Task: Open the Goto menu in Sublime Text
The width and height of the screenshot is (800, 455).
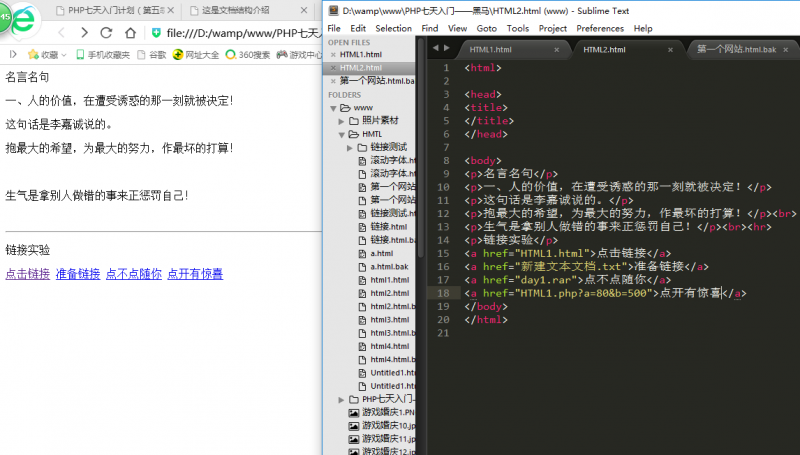Action: coord(486,28)
